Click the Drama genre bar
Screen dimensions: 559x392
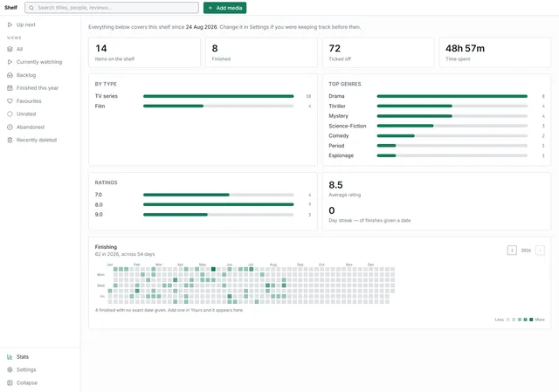(452, 96)
